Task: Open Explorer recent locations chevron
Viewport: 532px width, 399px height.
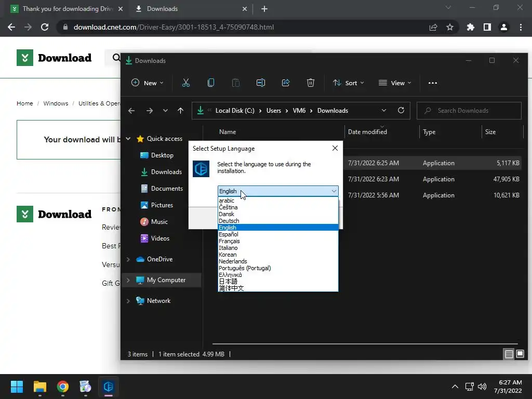Action: click(x=165, y=111)
